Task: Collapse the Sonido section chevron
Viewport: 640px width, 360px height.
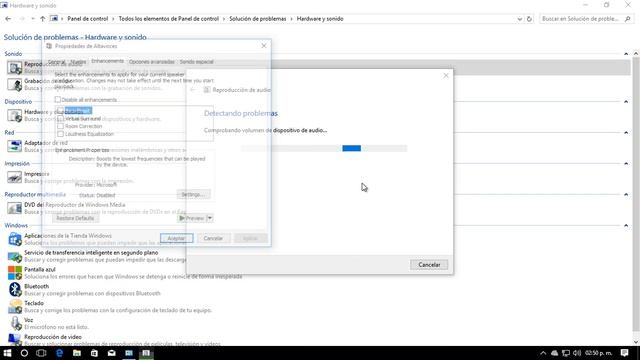Action: click(626, 54)
